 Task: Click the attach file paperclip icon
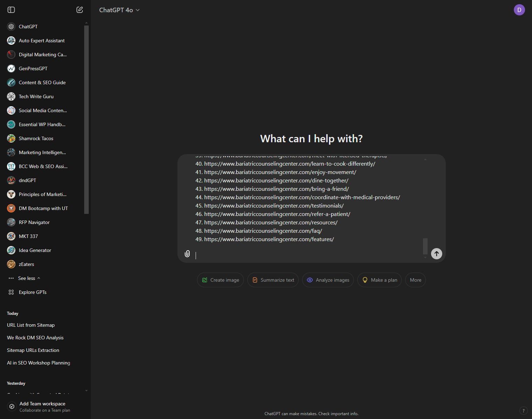[187, 254]
